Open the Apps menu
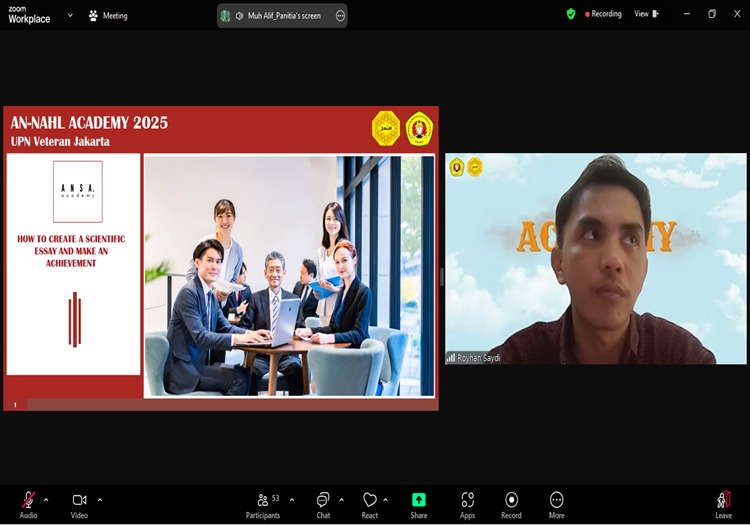 [x=467, y=501]
